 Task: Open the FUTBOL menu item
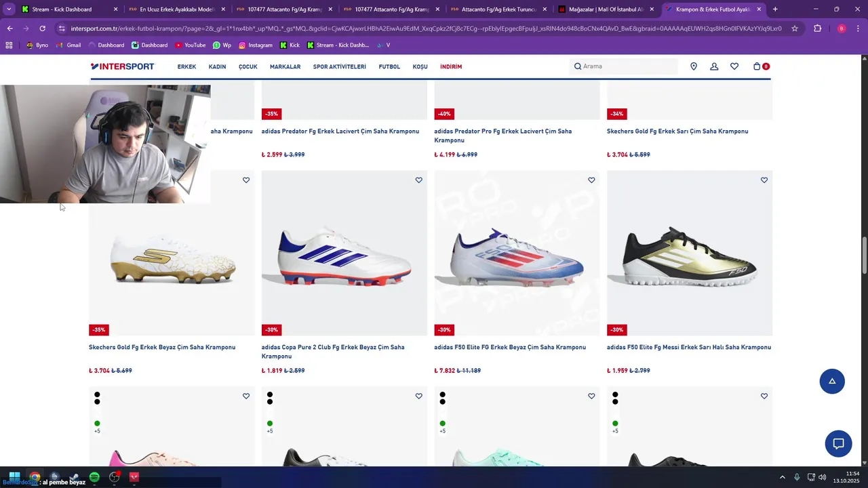coord(389,66)
